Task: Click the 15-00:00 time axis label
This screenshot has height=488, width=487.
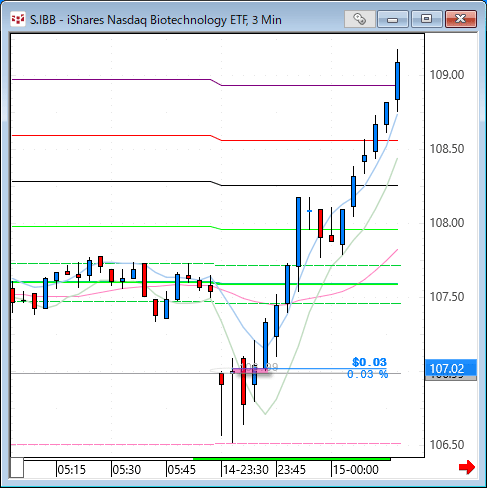Action: tap(356, 470)
